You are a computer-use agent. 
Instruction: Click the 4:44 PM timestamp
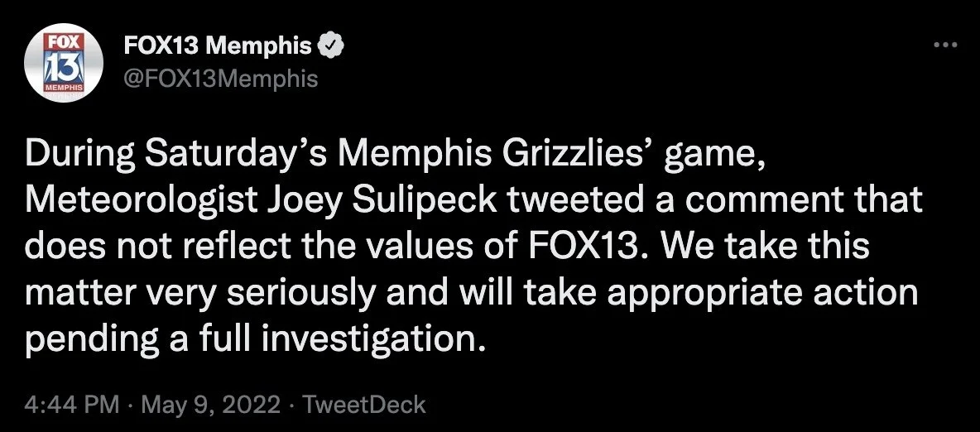[72, 405]
